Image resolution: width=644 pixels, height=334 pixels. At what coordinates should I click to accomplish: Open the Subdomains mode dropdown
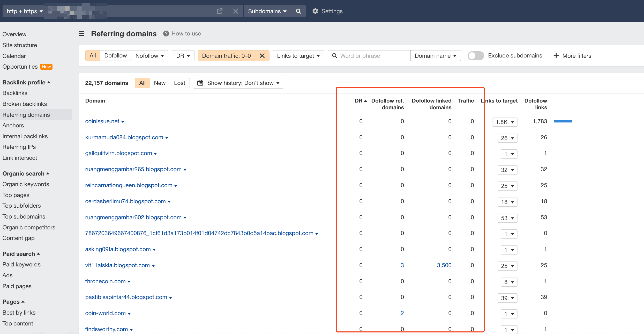click(267, 11)
